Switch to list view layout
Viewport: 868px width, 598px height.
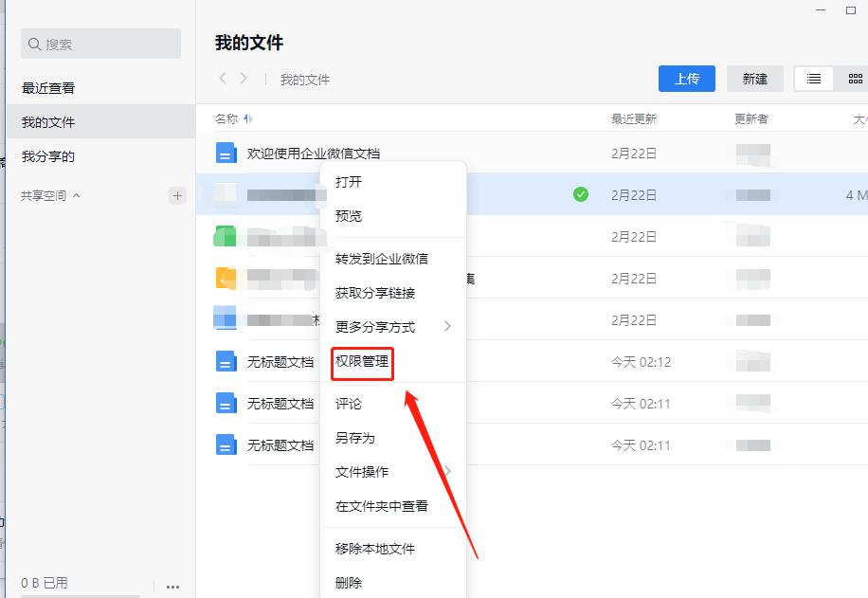[813, 79]
